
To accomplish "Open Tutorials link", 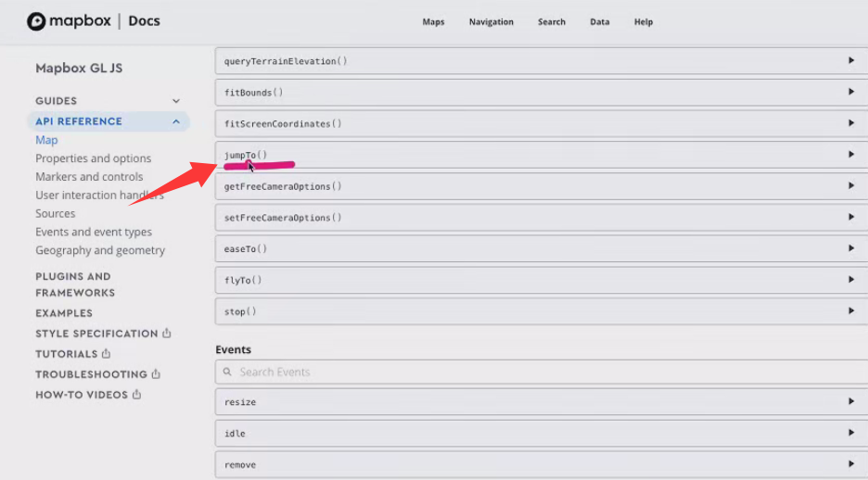I will (67, 354).
